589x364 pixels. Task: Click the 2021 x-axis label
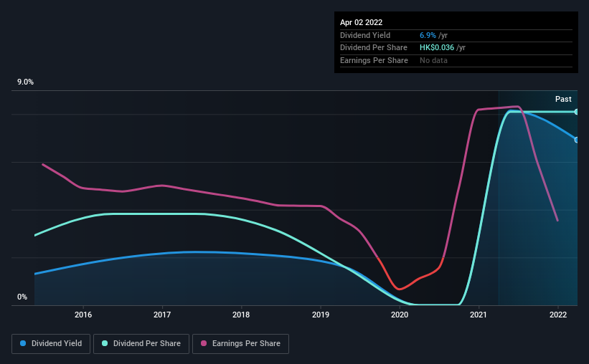click(x=479, y=314)
